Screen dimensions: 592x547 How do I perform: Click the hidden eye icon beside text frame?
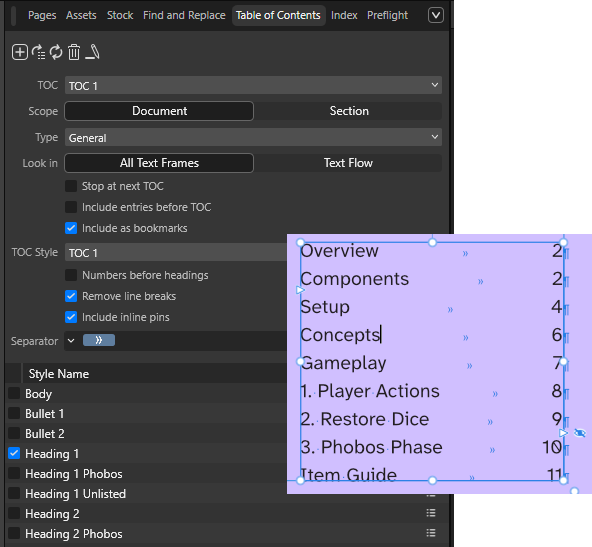[580, 433]
